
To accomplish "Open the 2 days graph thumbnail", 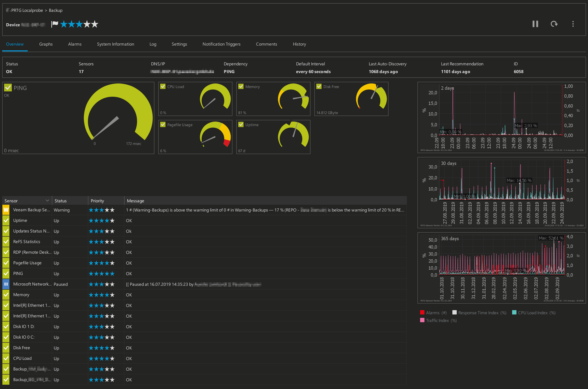I will point(502,117).
